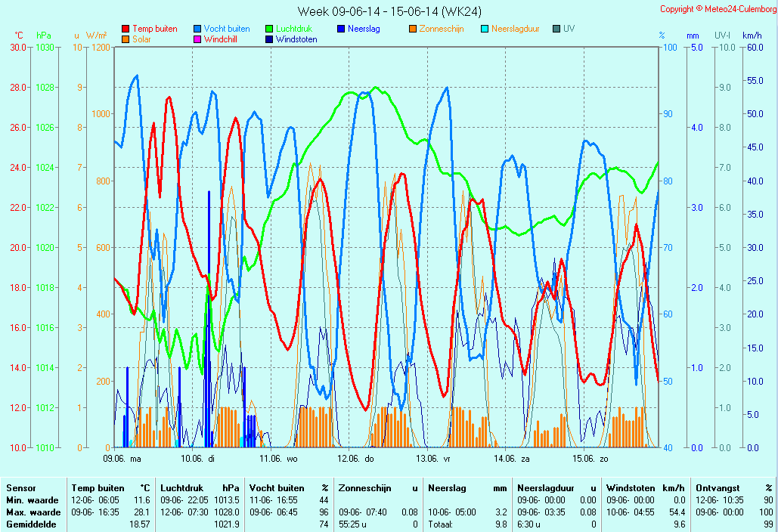Click the Solar legend label
Image resolution: width=778 pixels, height=532 pixels.
(142, 39)
